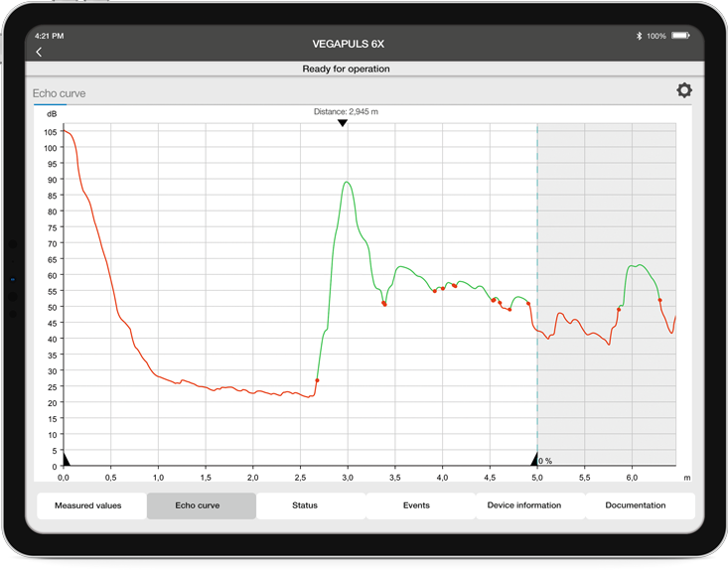Tap the back arrow in header
The height and width of the screenshot is (570, 728).
40,52
